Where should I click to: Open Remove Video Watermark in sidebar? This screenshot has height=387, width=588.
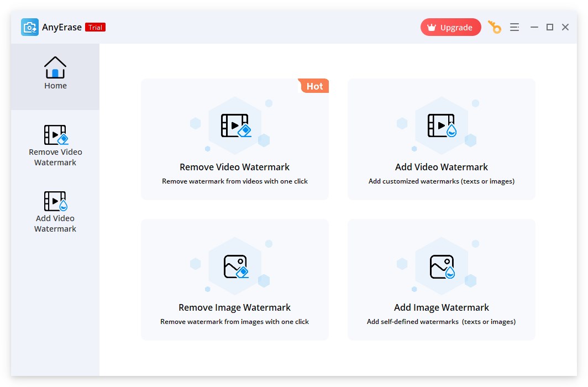(55, 146)
